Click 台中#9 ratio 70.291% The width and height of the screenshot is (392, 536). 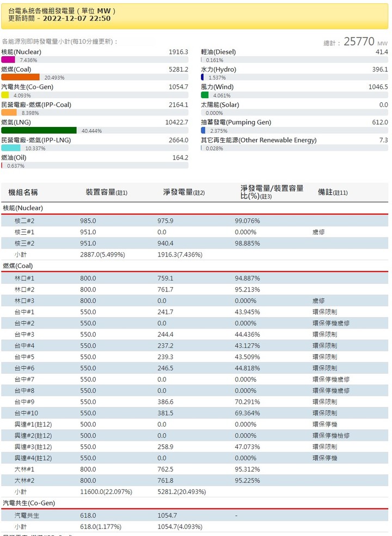coord(247,402)
